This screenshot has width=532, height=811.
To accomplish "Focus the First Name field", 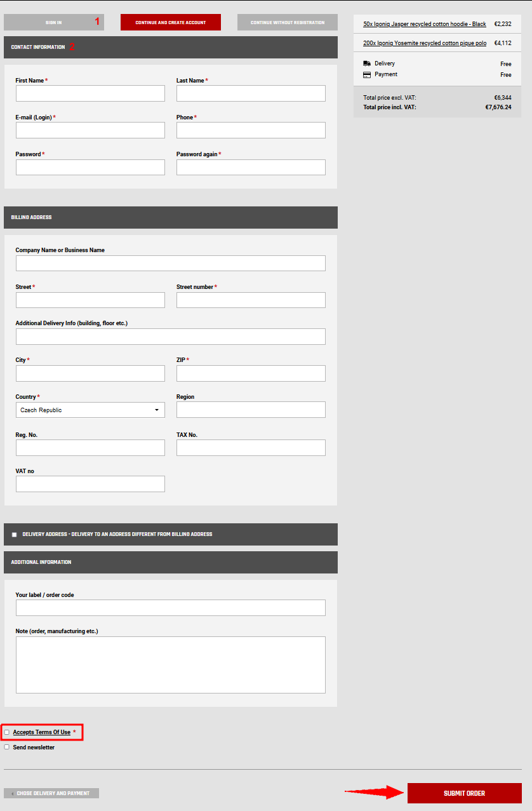I will [90, 93].
